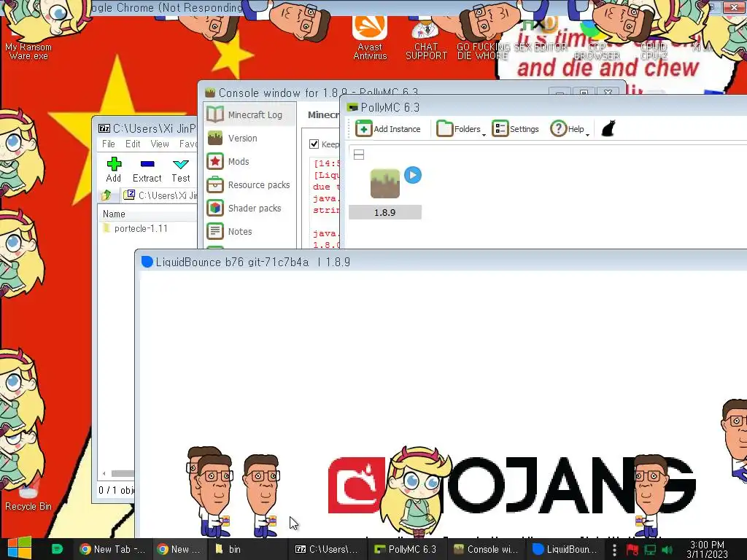Click the Test button in 7-Zip
Image resolution: width=747 pixels, height=560 pixels.
(181, 170)
